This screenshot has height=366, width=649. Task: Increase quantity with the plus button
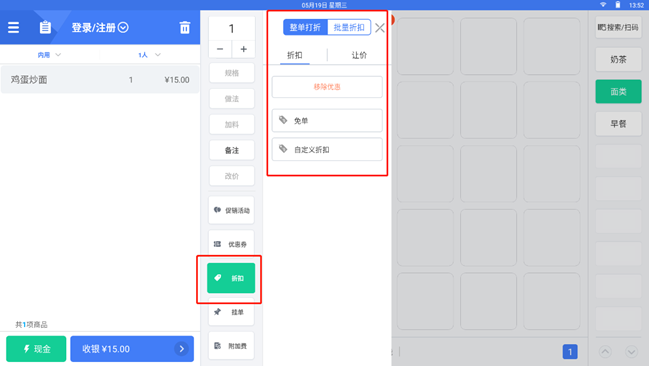point(243,49)
